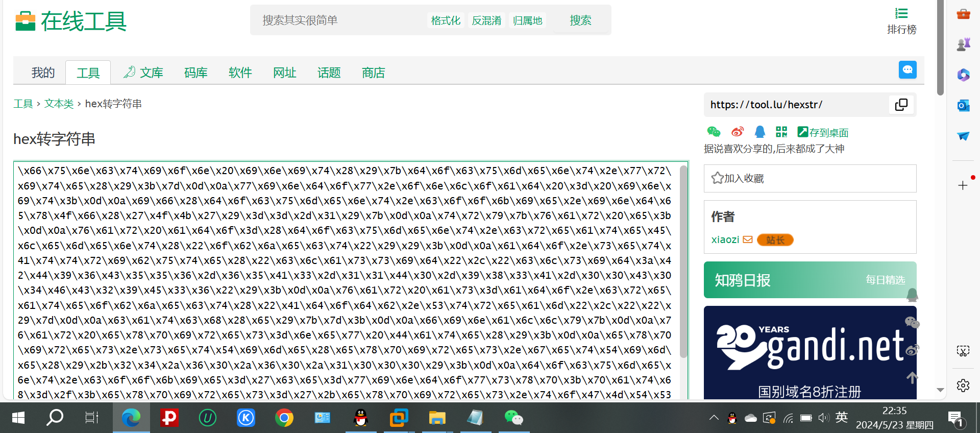Open the blue chat bubble icon

pyautogui.click(x=908, y=70)
